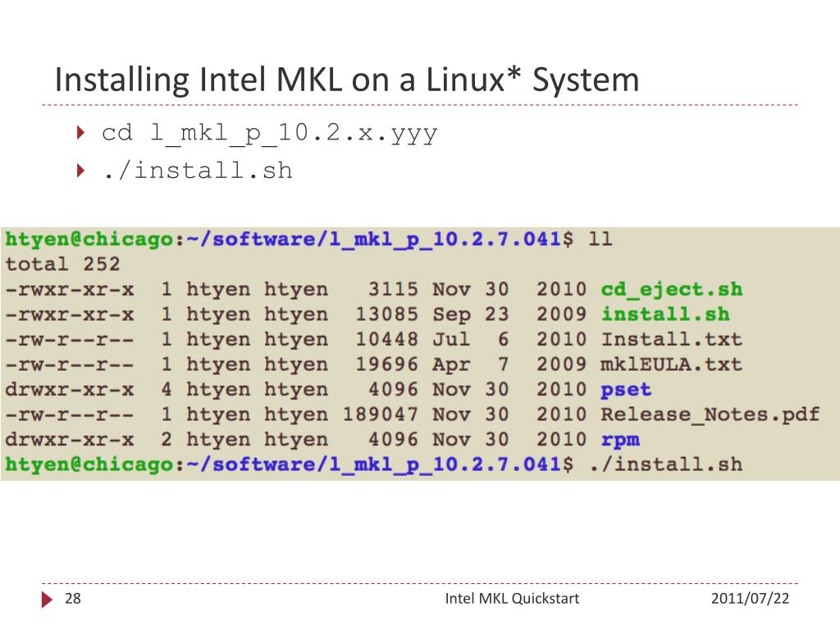Click the blue 'pset' directory name
The image size is (840, 630).
(x=626, y=390)
